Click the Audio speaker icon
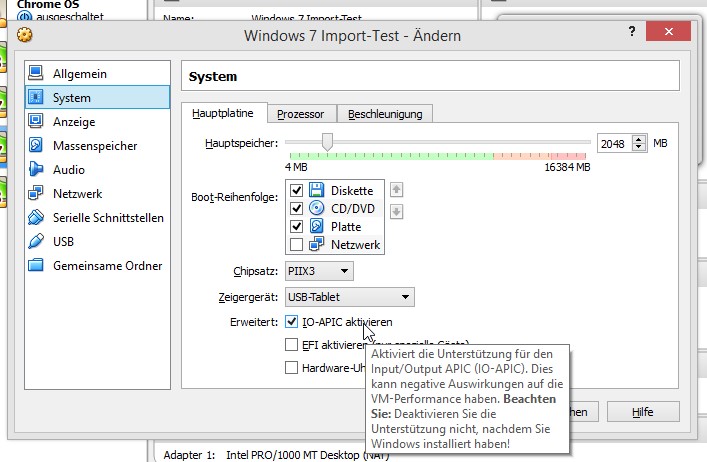This screenshot has height=462, width=707. (x=36, y=169)
